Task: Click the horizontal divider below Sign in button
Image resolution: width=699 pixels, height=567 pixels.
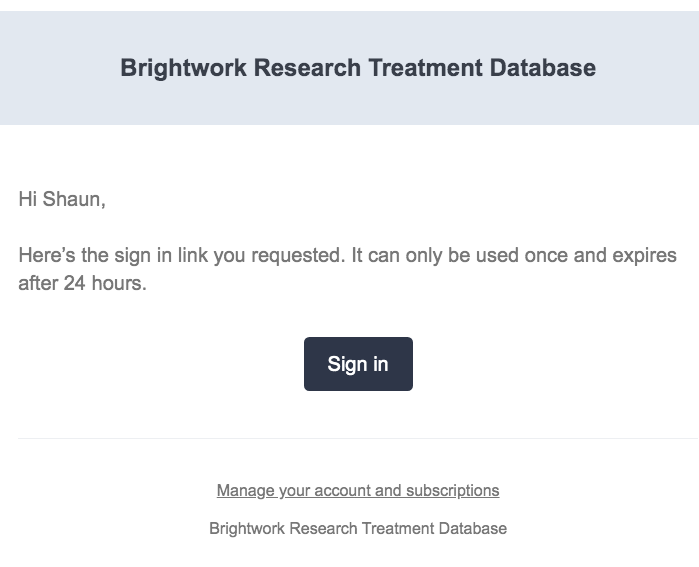Action: coord(358,438)
